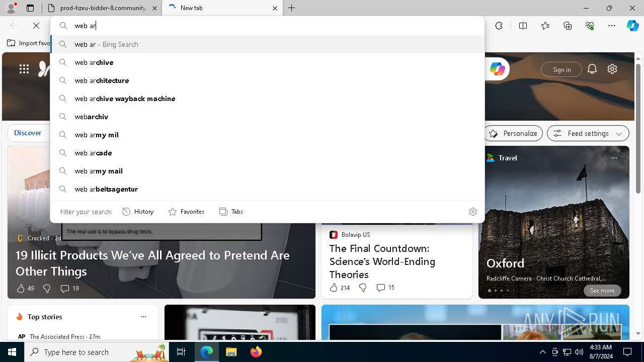Dislike the 19 Illicit Products article
644x362 pixels.
pyautogui.click(x=47, y=288)
